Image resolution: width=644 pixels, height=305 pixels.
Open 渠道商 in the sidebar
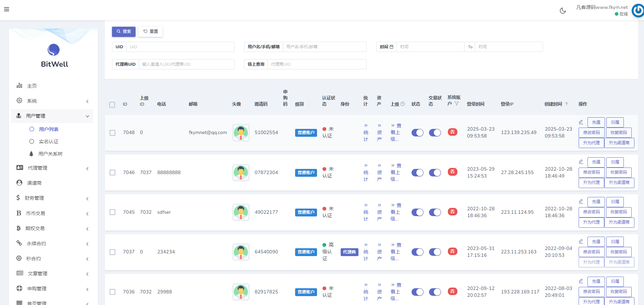pyautogui.click(x=52, y=183)
